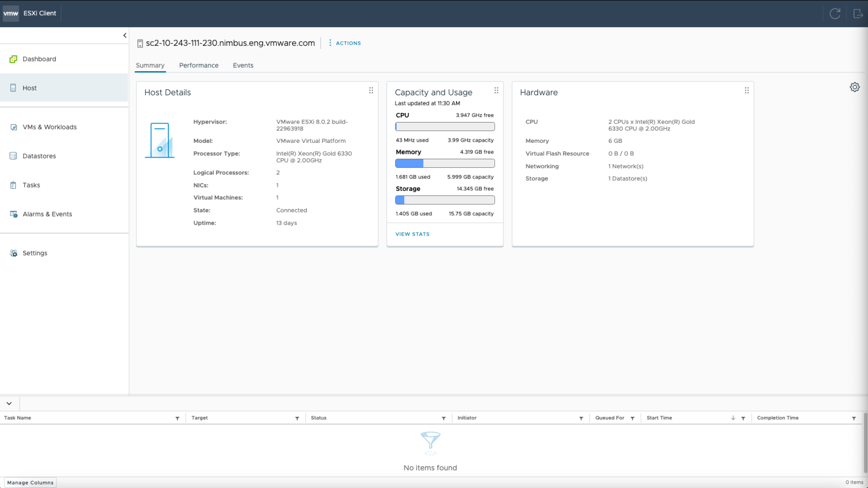Filter the Initiator column
The height and width of the screenshot is (488, 868).
(581, 419)
